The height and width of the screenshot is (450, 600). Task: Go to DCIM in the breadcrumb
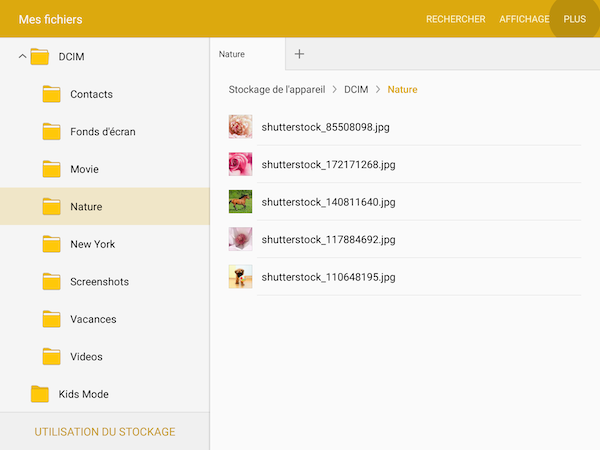click(356, 90)
